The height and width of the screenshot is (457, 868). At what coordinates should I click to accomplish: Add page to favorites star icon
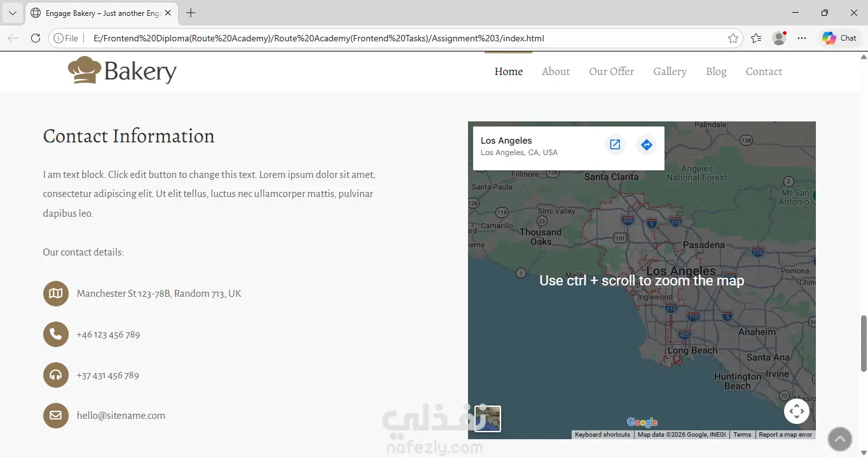[x=733, y=38]
